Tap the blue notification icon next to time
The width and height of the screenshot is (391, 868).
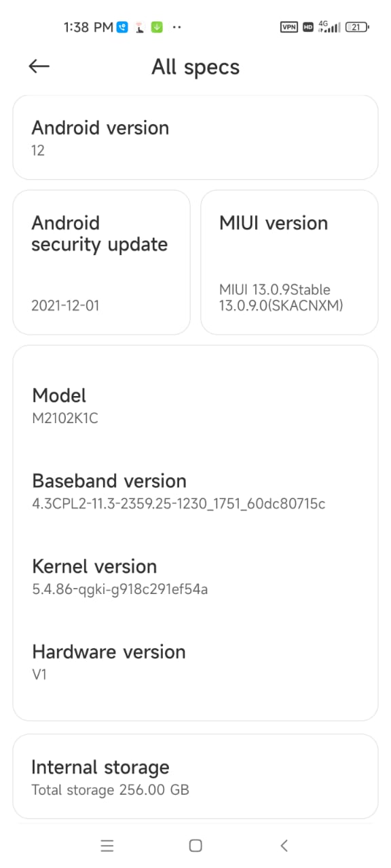(122, 27)
